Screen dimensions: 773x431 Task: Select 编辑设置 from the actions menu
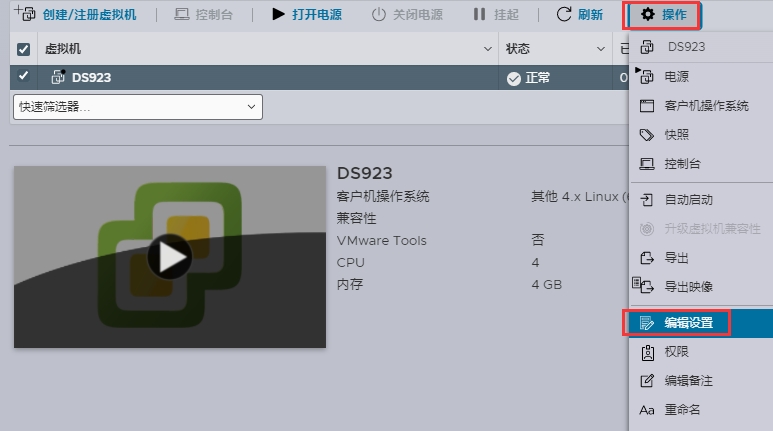(x=688, y=323)
